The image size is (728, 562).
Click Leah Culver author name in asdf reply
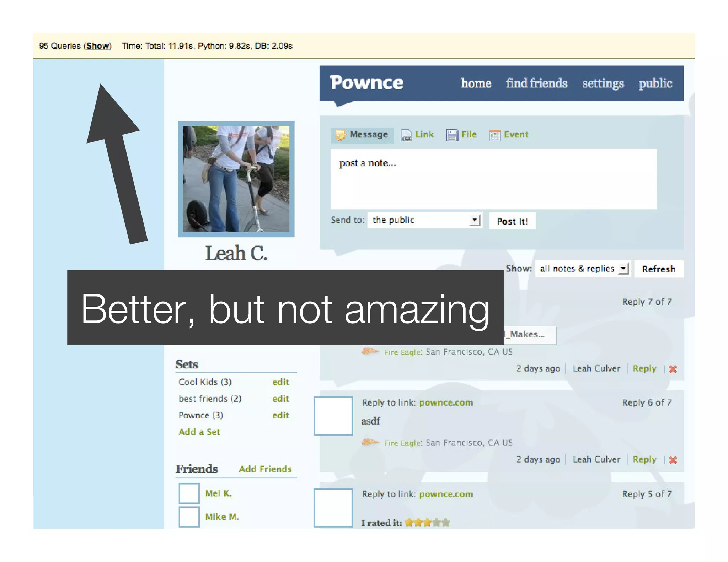point(596,459)
